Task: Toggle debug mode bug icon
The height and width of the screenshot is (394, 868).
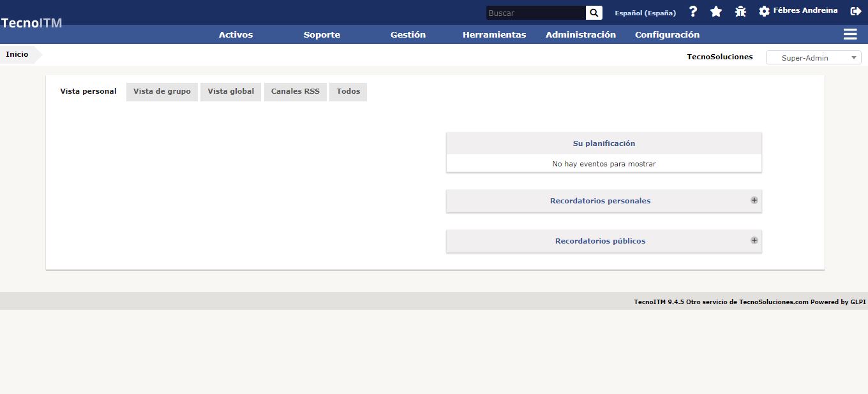Action: (740, 11)
